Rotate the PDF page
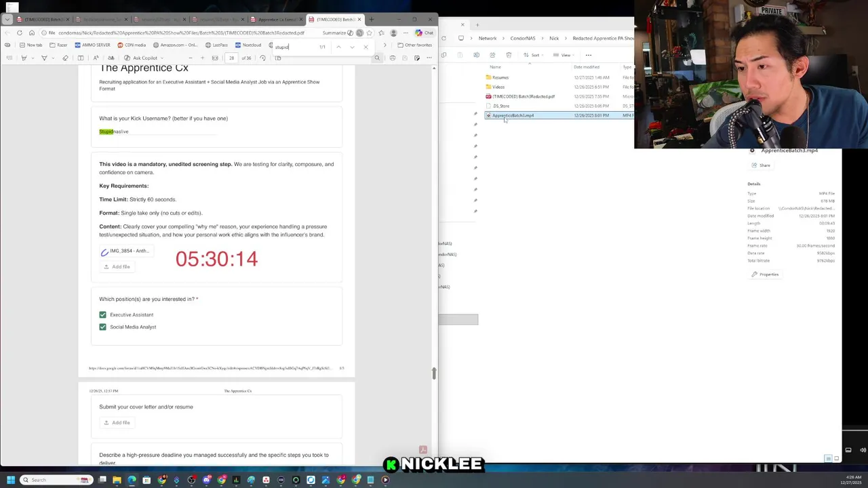Screen dimensions: 868x488 click(x=262, y=58)
